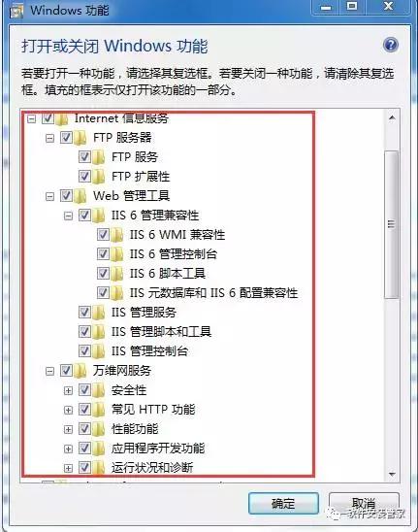Open the help question mark icon

coord(390,45)
